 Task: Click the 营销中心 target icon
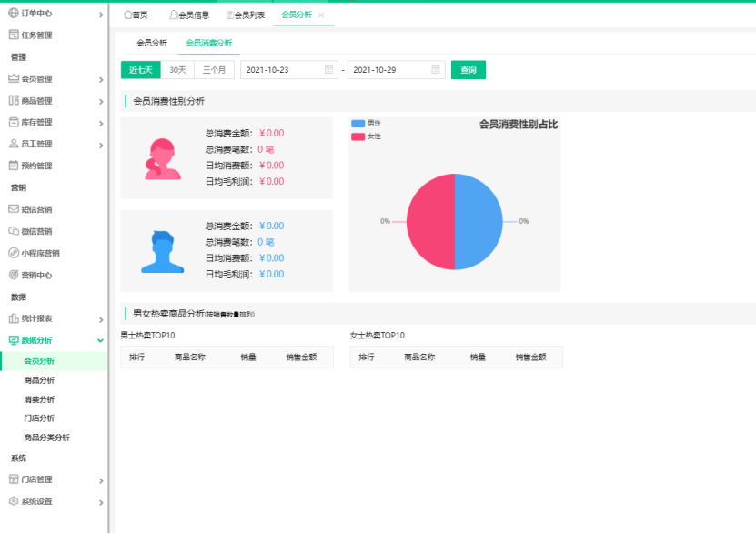tap(14, 275)
